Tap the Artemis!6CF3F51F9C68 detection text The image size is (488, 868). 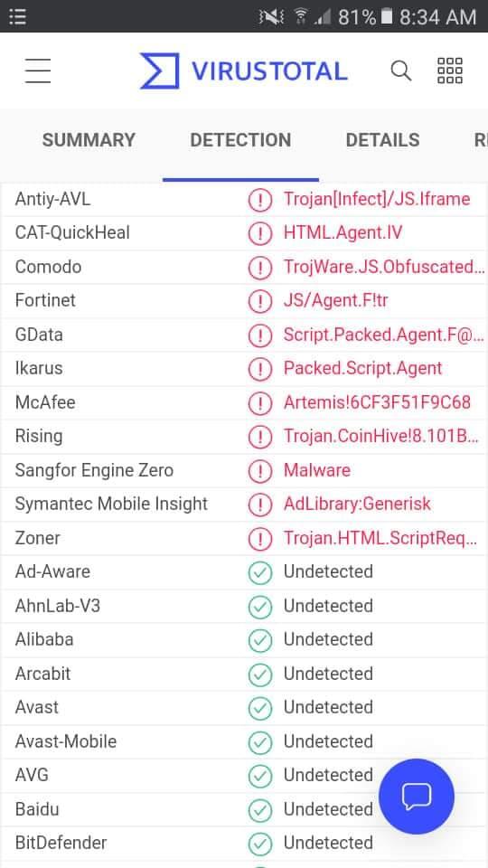(x=377, y=401)
